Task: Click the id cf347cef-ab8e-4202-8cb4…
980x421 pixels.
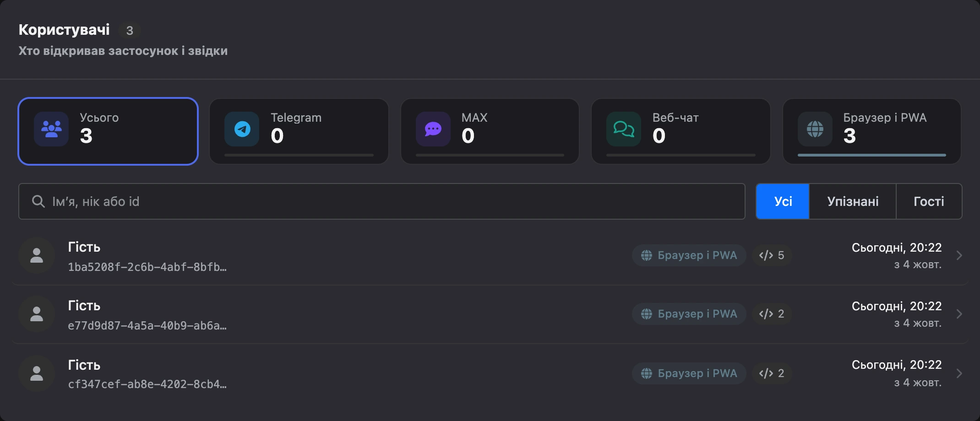Action: [147, 384]
